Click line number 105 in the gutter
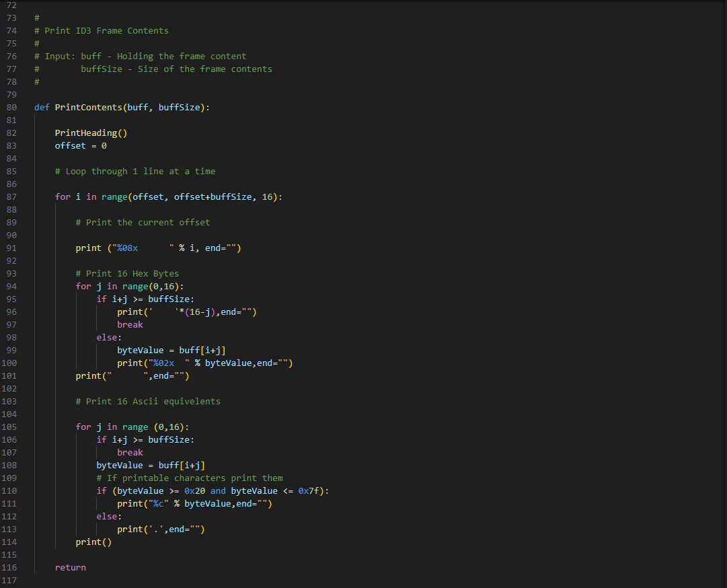This screenshot has height=588, width=727. (x=11, y=427)
